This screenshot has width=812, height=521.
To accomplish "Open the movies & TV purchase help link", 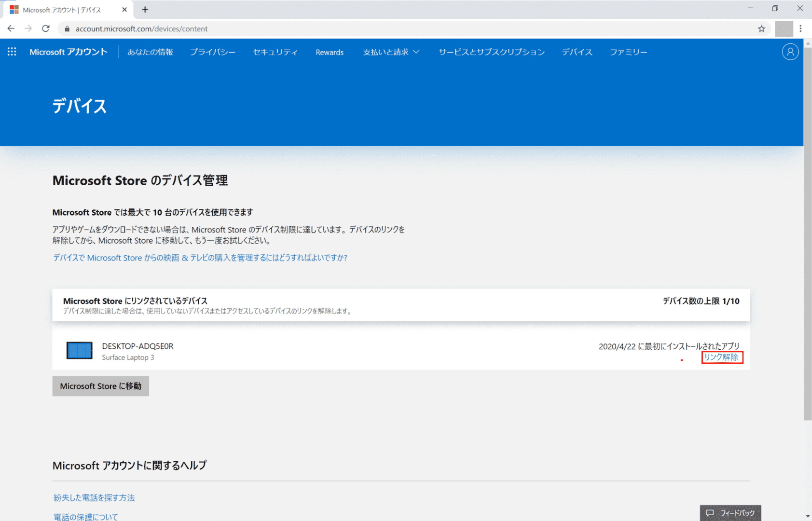I will [x=200, y=258].
